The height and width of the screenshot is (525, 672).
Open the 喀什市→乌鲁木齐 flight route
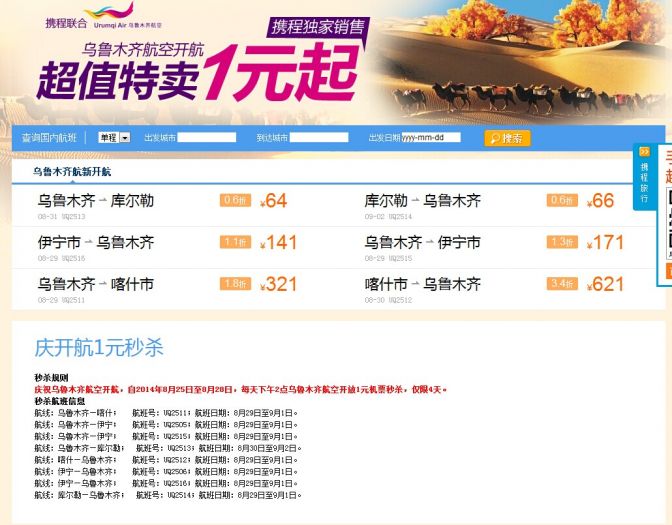click(x=423, y=284)
